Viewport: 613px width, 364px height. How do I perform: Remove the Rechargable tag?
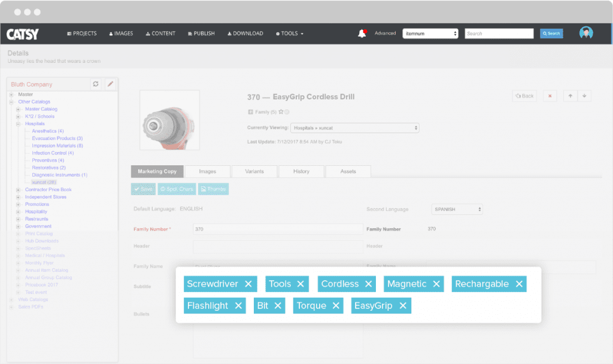point(519,284)
